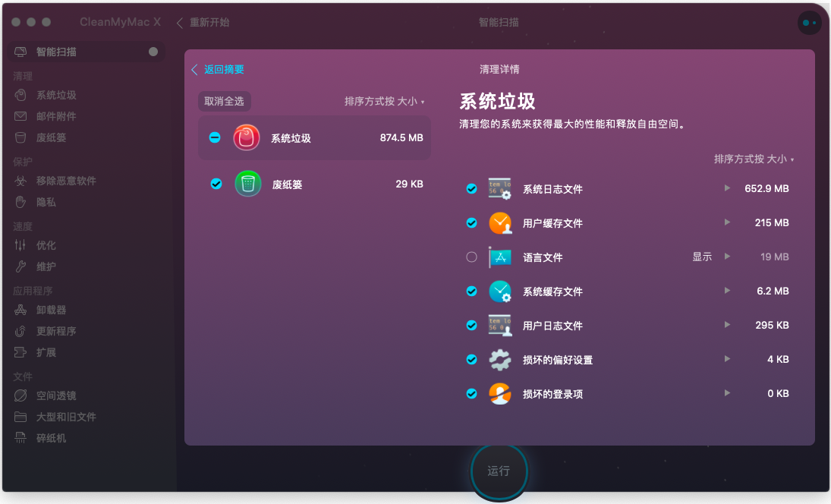Uncheck the 用户缓存文件 checkbox

[x=471, y=223]
